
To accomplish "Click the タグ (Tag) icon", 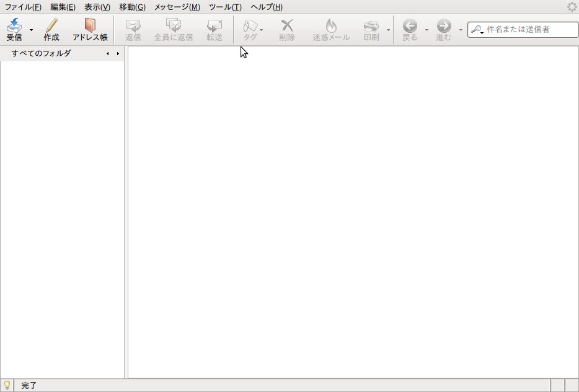I will 250,25.
